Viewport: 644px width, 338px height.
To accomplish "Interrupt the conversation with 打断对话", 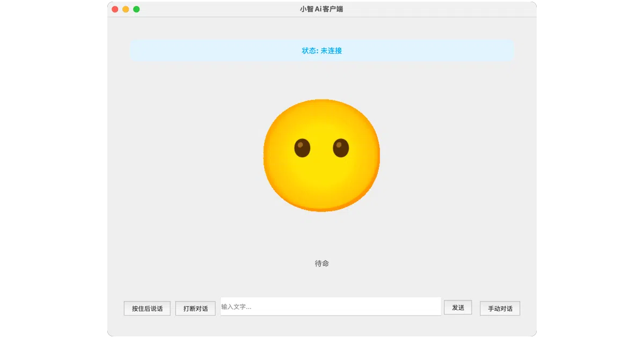I will (x=195, y=308).
